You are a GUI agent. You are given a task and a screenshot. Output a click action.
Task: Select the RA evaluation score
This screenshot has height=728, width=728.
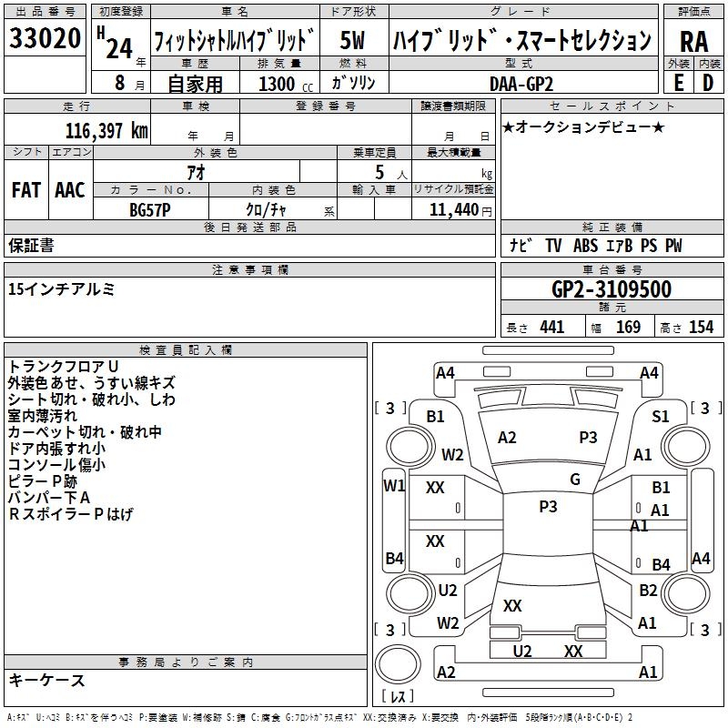coord(693,41)
